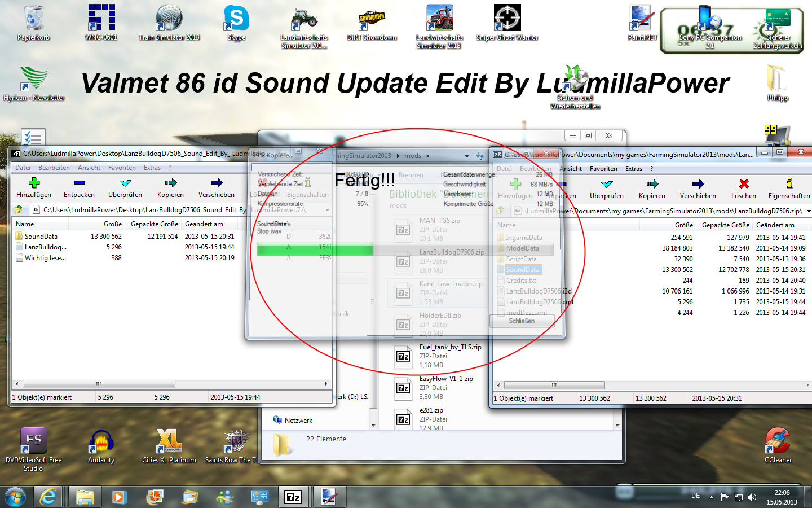
Task: Click Überprüfen in the left 7-Zip window
Action: (125, 188)
